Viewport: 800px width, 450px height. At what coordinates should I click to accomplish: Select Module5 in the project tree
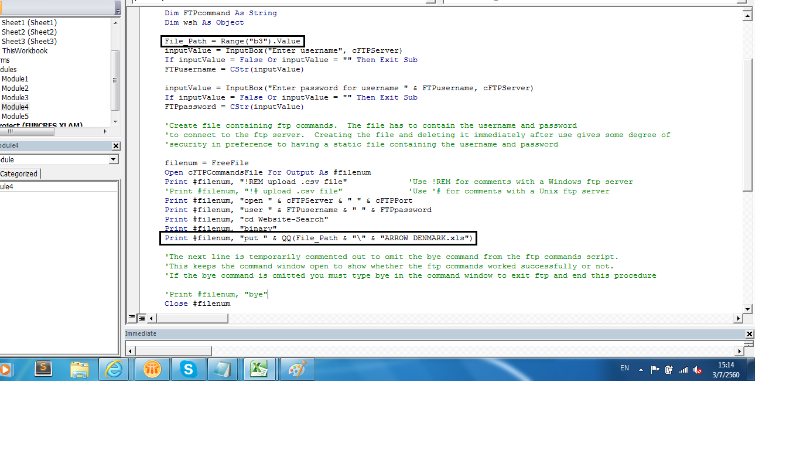[x=15, y=116]
